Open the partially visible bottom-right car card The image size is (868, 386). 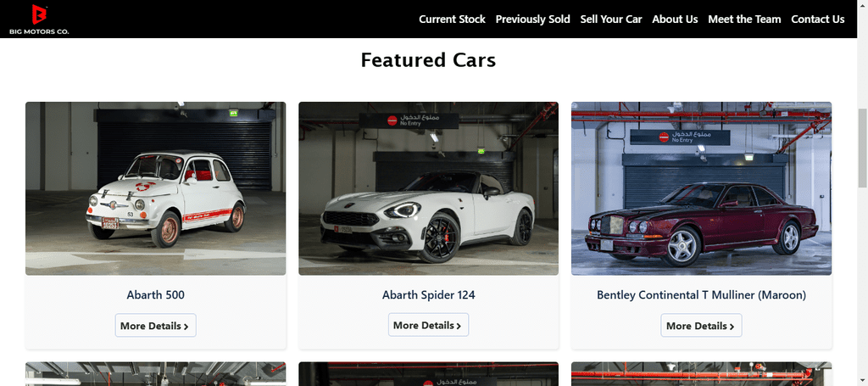701,374
